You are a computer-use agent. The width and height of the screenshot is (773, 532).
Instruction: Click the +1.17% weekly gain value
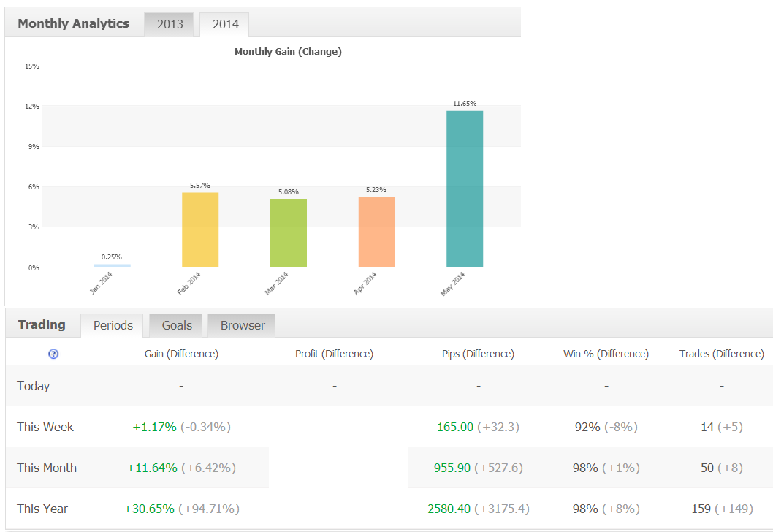point(154,427)
